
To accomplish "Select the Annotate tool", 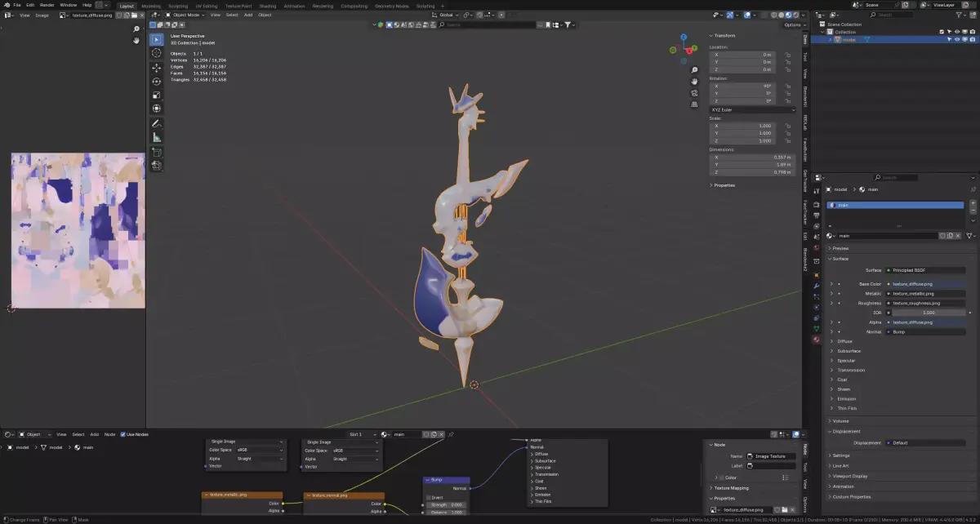I will tap(157, 123).
